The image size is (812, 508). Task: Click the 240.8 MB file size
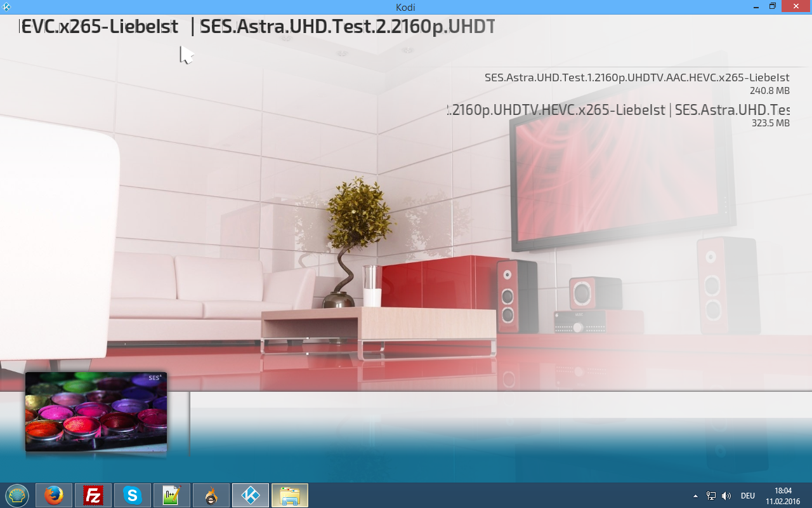point(769,91)
